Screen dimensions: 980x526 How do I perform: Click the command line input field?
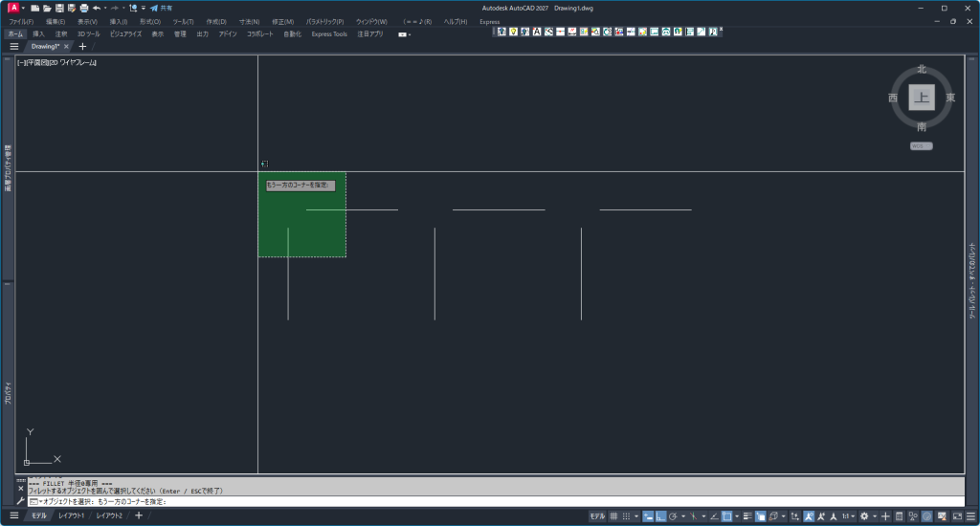tap(479, 501)
